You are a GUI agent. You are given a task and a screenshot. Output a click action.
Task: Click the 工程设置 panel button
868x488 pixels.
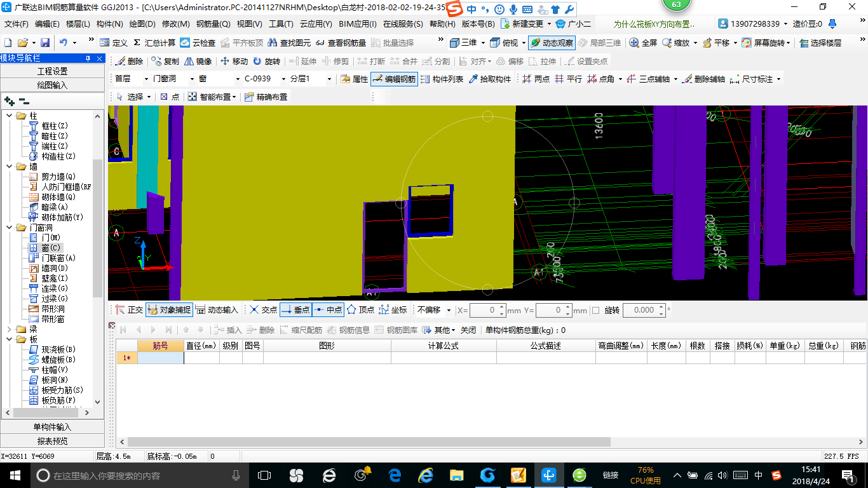click(52, 71)
